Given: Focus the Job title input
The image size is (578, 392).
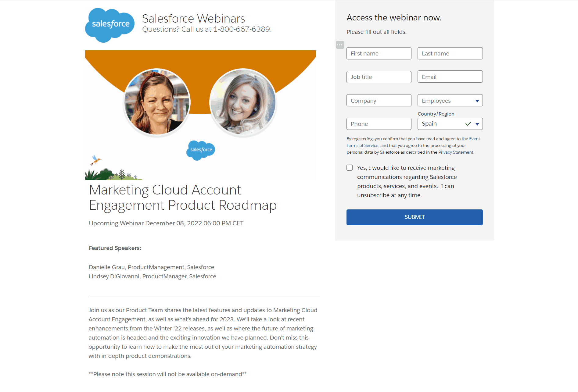Looking at the screenshot, I should point(379,77).
